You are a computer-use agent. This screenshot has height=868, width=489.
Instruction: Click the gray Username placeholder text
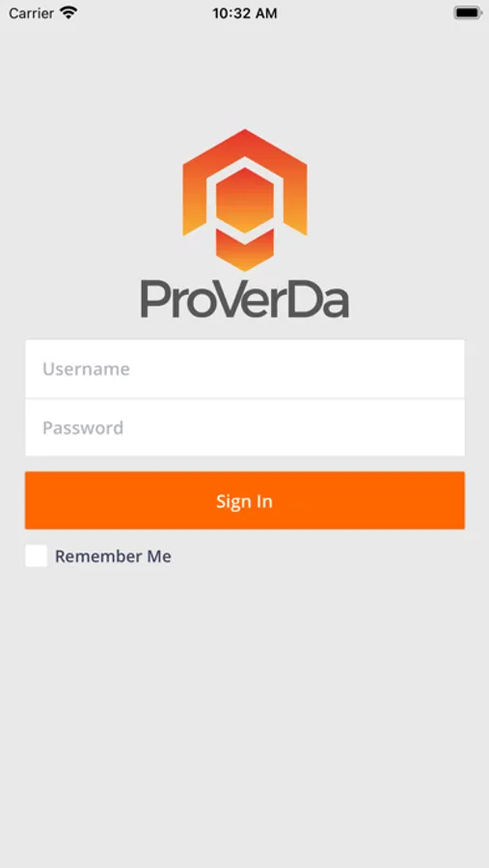pyautogui.click(x=87, y=368)
